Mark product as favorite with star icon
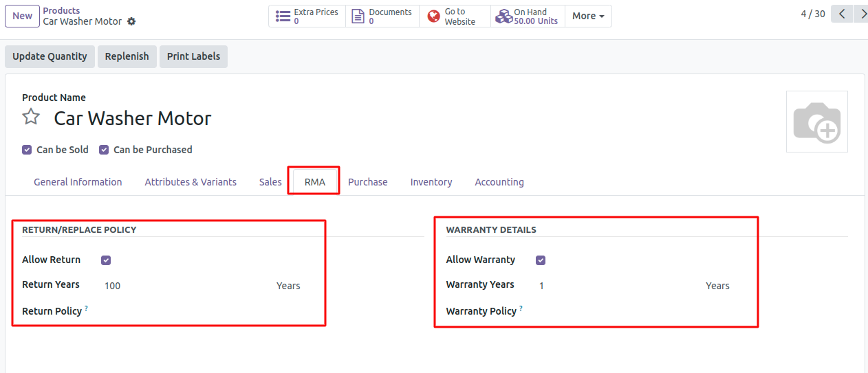Screen dimensions: 868x373 31,117
